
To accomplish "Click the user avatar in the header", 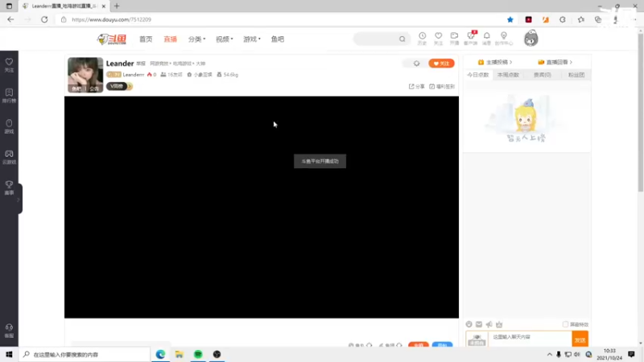I will [x=531, y=38].
